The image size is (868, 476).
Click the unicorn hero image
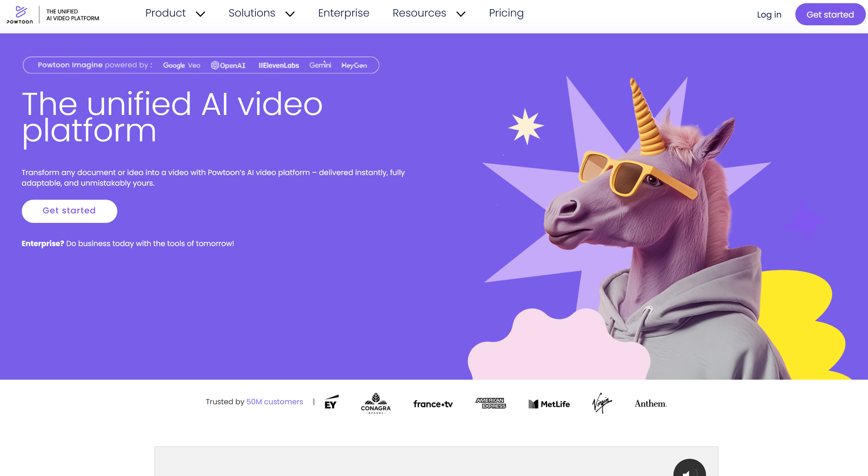point(657,229)
